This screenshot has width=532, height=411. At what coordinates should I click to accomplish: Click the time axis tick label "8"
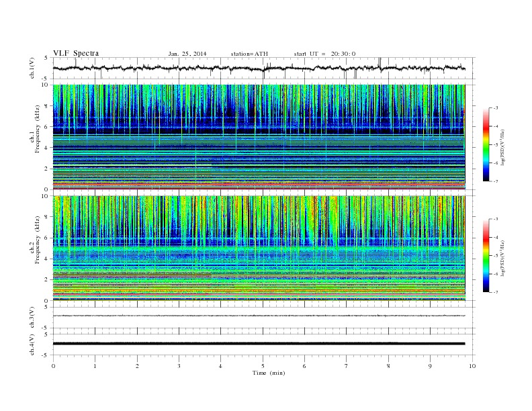point(388,366)
